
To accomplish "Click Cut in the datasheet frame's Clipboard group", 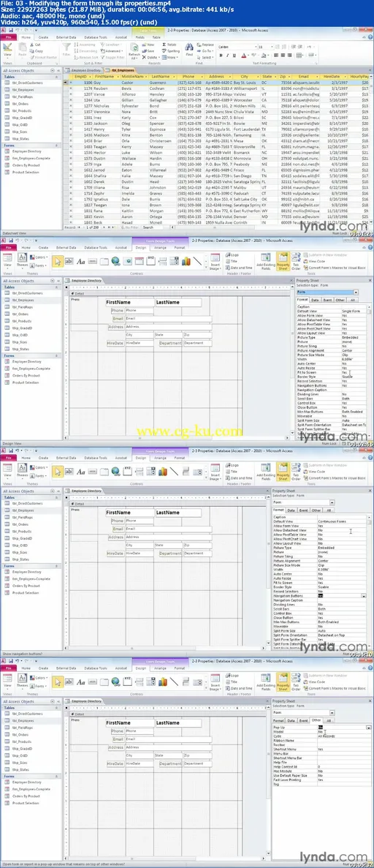I will click(x=35, y=45).
